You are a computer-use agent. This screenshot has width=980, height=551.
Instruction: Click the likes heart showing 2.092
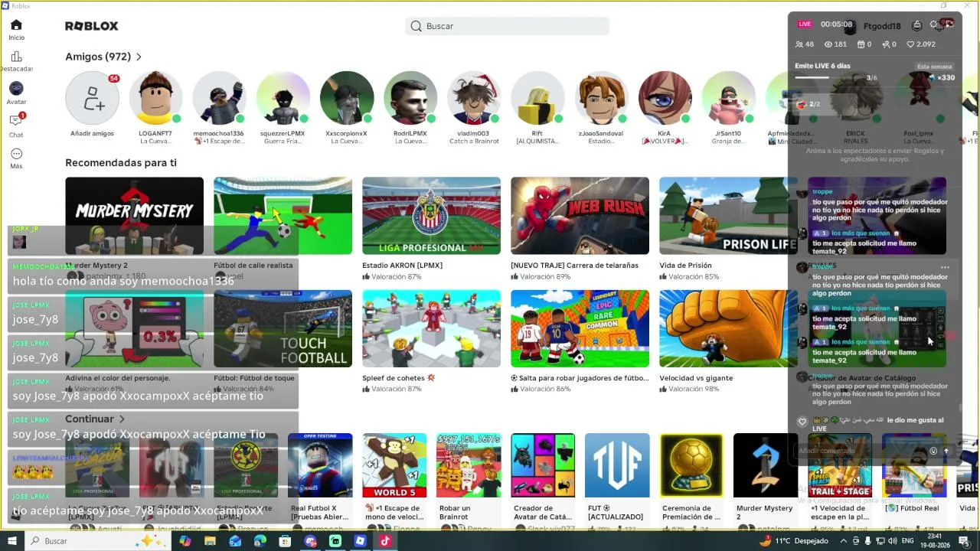click(910, 44)
